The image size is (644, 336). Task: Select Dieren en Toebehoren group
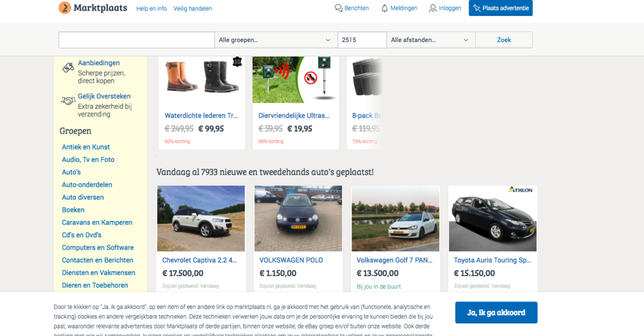tap(95, 285)
